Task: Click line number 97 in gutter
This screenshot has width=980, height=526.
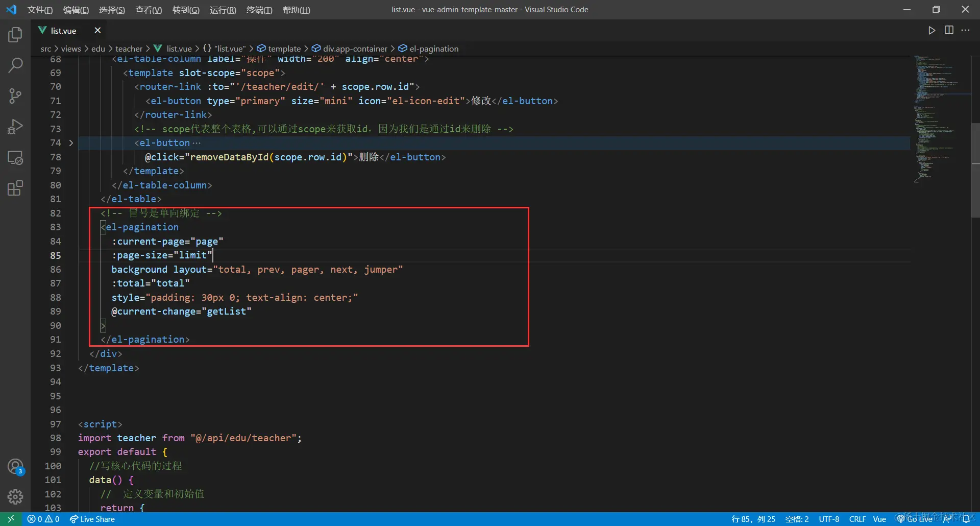Action: 55,424
